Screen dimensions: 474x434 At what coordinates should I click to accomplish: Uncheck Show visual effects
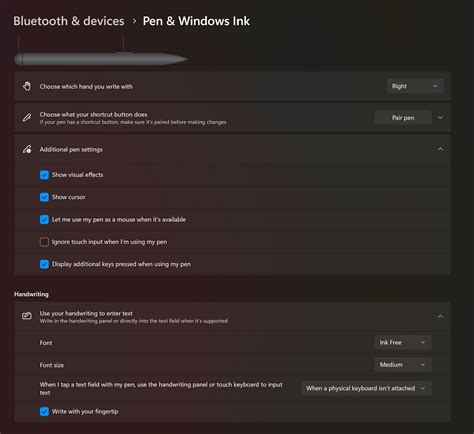coord(44,175)
